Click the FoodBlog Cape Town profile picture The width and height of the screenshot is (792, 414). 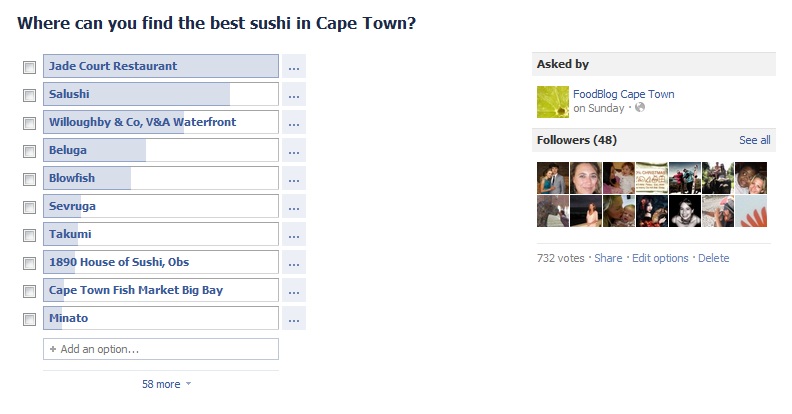click(x=553, y=102)
